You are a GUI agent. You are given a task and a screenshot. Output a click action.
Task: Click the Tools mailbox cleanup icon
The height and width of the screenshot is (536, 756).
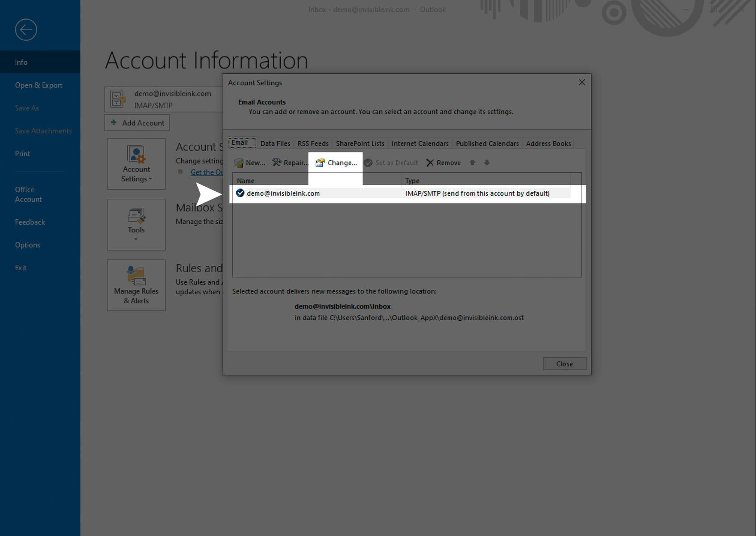pyautogui.click(x=136, y=216)
